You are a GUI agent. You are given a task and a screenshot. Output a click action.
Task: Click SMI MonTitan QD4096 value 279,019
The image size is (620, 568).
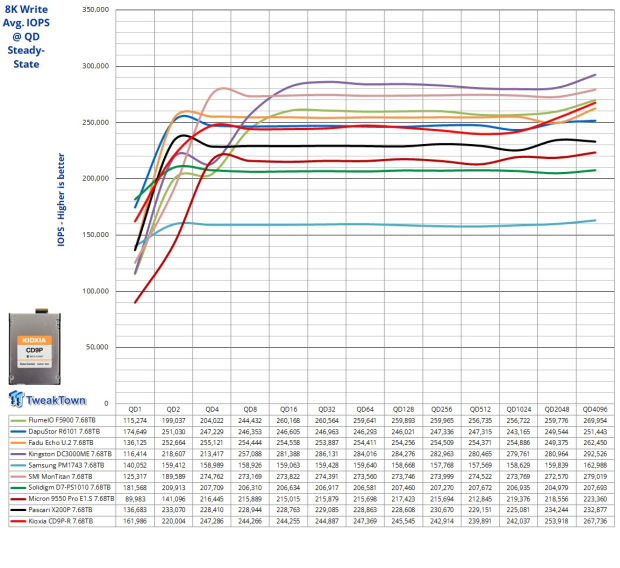point(595,477)
